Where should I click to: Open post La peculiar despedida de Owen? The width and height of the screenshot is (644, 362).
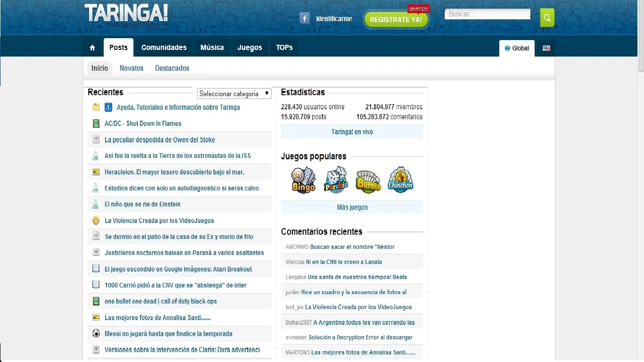(x=160, y=140)
